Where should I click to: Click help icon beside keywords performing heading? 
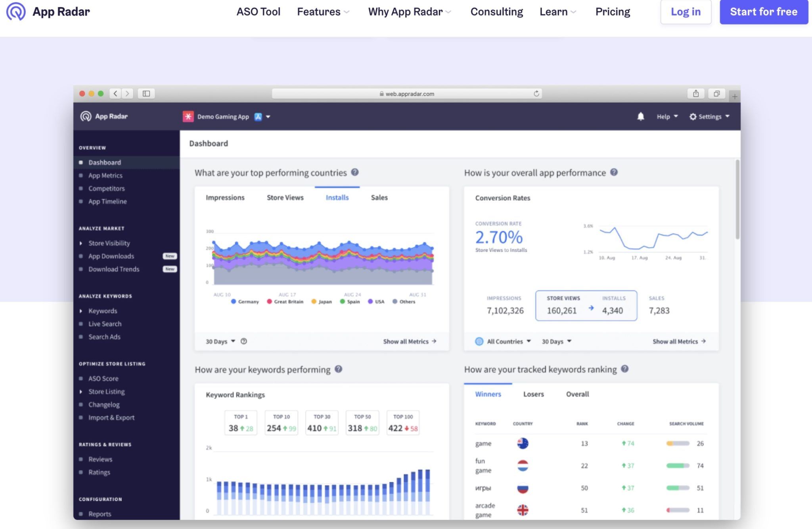338,369
